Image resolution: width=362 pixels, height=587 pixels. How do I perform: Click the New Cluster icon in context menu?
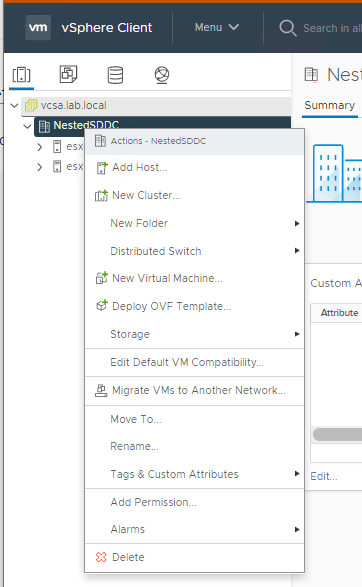point(101,195)
